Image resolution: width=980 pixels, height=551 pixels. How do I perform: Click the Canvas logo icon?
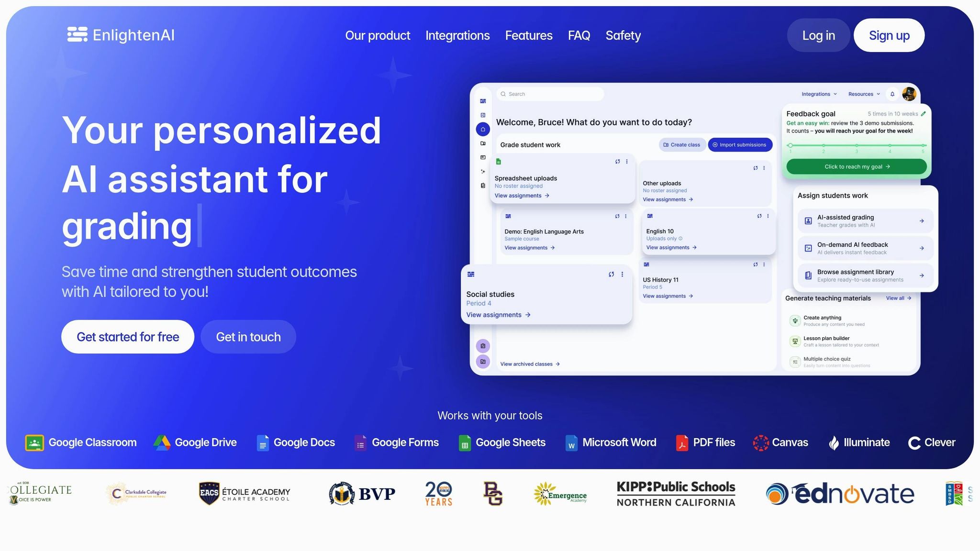point(760,443)
